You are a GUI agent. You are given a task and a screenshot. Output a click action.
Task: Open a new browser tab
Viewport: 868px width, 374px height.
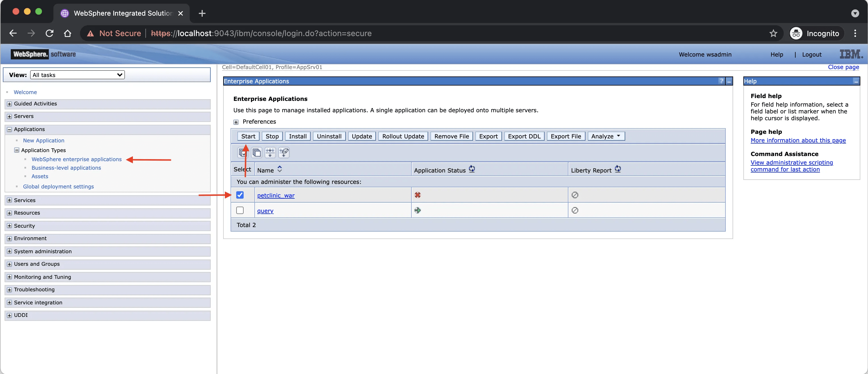point(202,13)
